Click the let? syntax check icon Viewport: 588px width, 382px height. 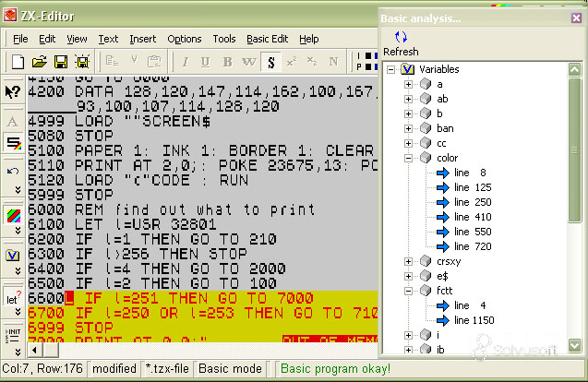tap(13, 297)
